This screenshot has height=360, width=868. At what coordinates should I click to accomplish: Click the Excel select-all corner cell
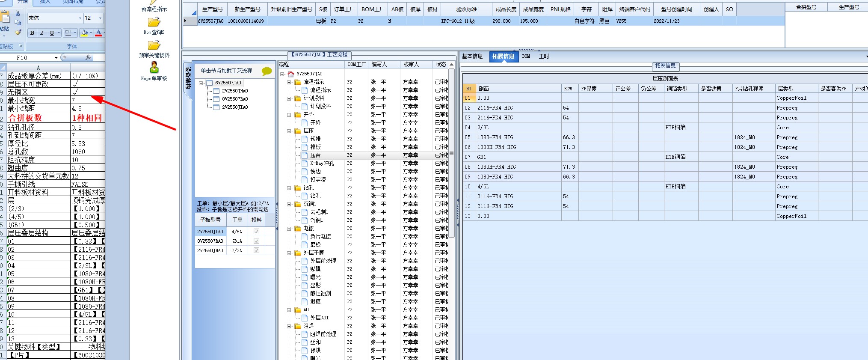(x=3, y=68)
